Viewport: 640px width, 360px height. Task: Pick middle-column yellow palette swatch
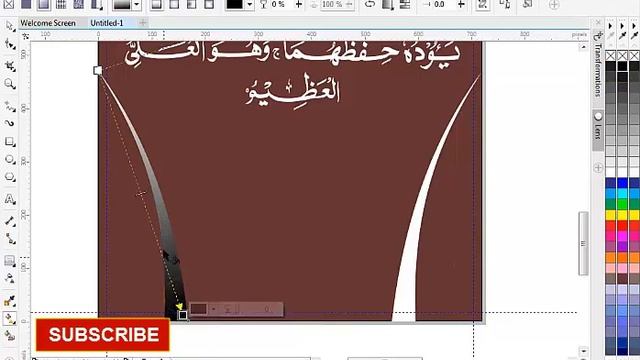pos(622,215)
